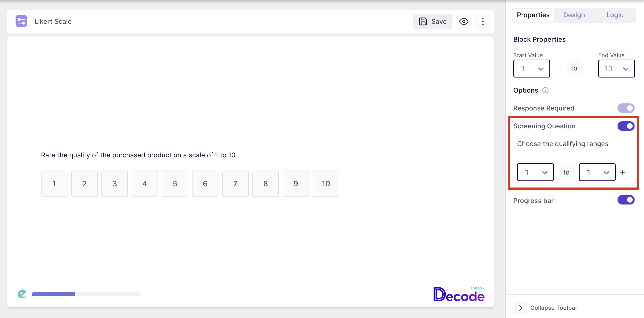Open the Start Value dropdown

click(x=531, y=69)
